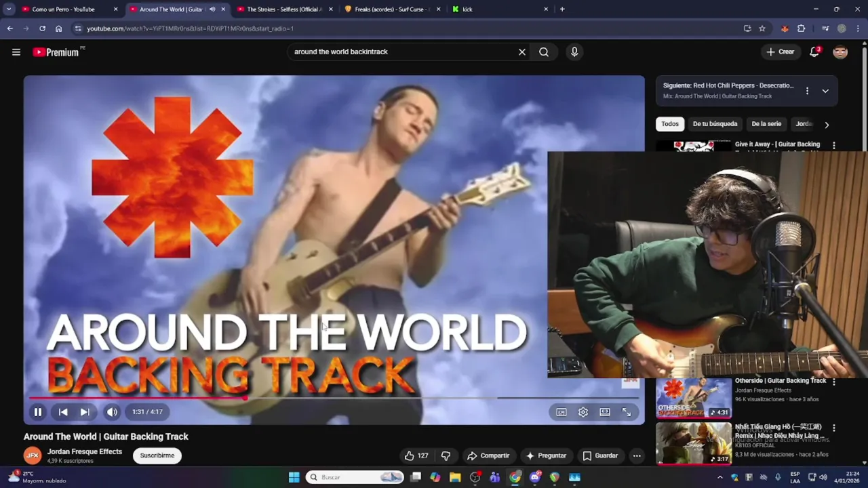Open player settings gear

pos(583,411)
